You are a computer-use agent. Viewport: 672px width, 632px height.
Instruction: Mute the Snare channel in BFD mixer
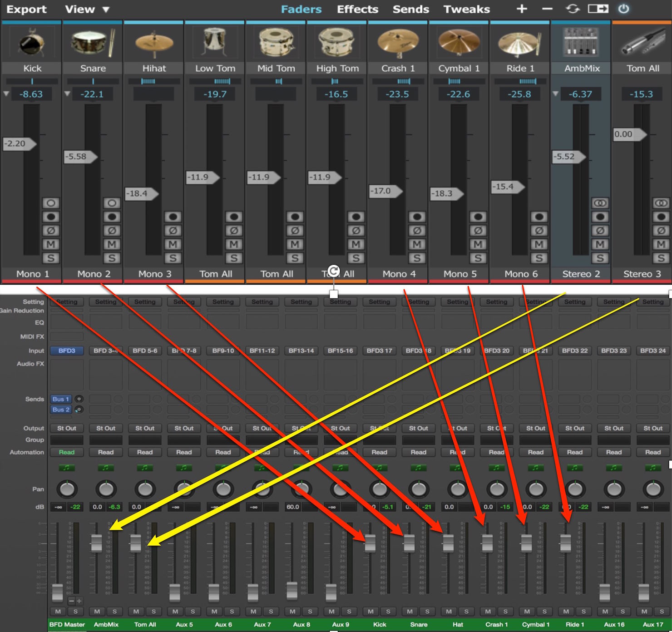pyautogui.click(x=112, y=244)
